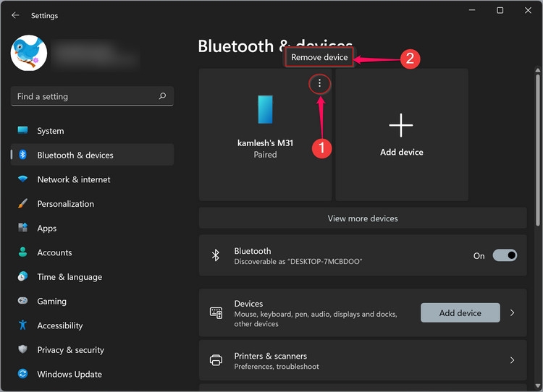
Task: Click the Accessibility figure icon
Action: click(23, 325)
